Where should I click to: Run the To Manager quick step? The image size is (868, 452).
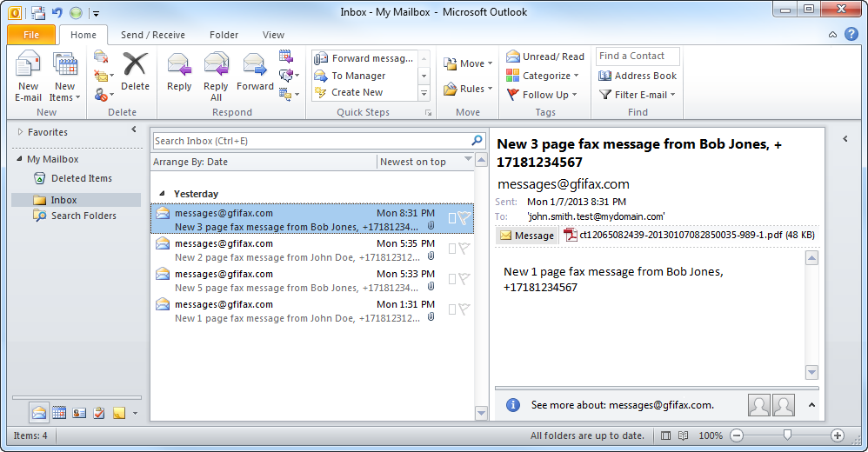[364, 76]
